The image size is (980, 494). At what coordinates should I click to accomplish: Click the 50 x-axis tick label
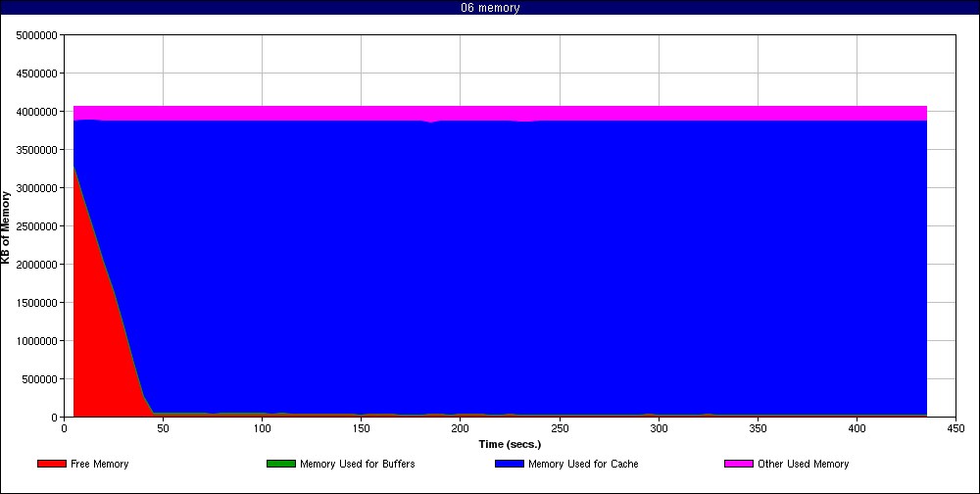(163, 428)
